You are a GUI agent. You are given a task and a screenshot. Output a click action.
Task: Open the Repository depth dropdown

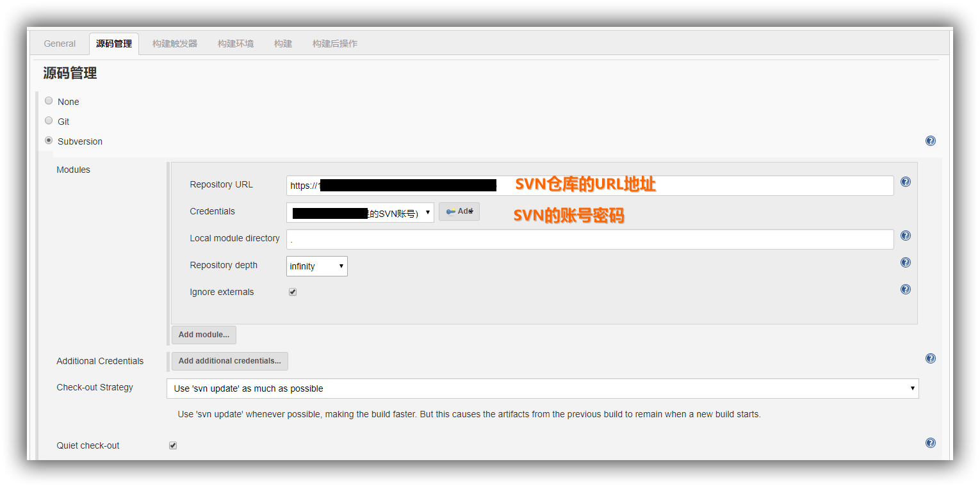pyautogui.click(x=316, y=266)
